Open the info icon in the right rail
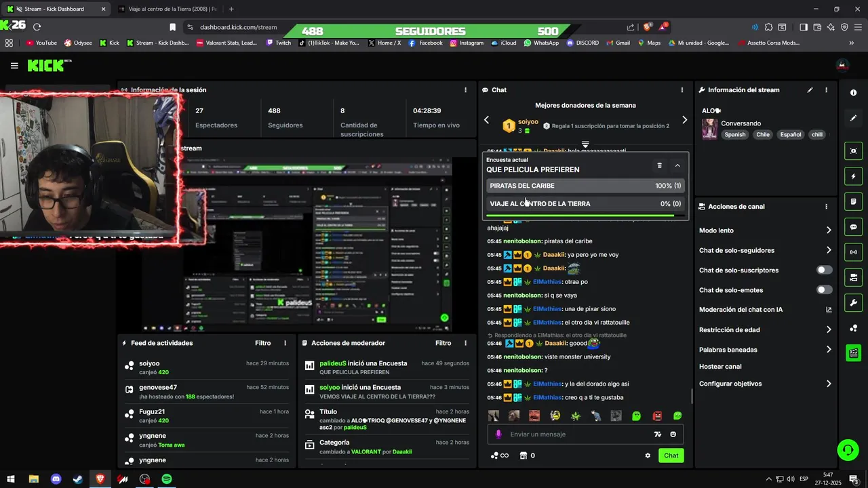The image size is (868, 488). coord(853,93)
